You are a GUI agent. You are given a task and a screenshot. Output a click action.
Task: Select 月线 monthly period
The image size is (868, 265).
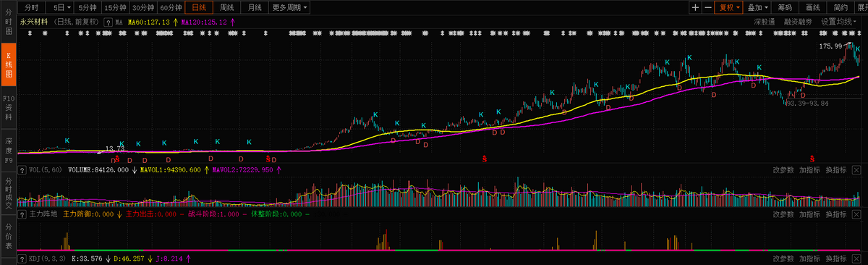[255, 7]
